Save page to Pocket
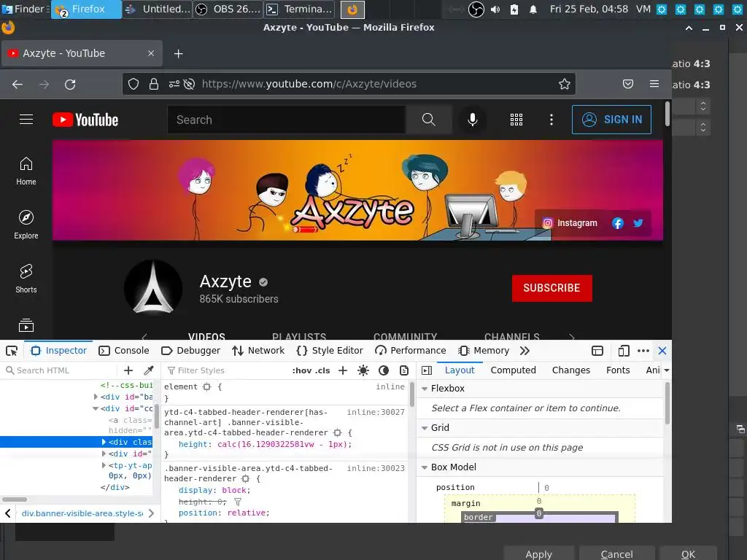 point(628,85)
